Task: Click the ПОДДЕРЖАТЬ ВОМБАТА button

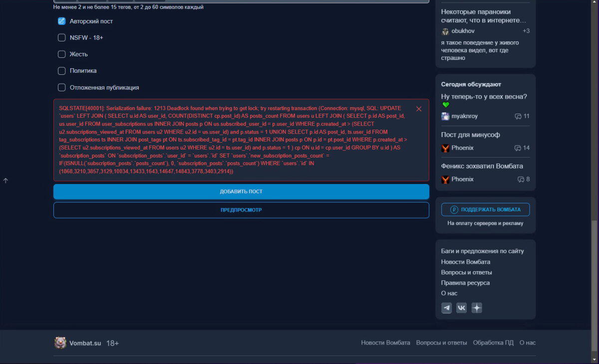Action: pyautogui.click(x=485, y=209)
